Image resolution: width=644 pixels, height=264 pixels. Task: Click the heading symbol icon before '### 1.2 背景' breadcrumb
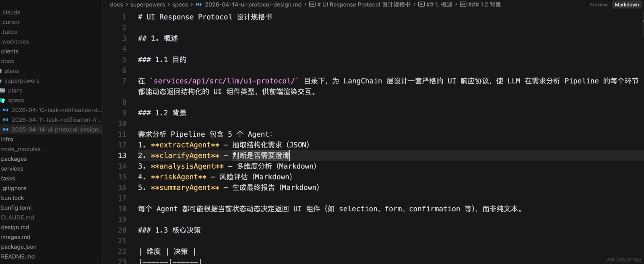click(x=463, y=4)
